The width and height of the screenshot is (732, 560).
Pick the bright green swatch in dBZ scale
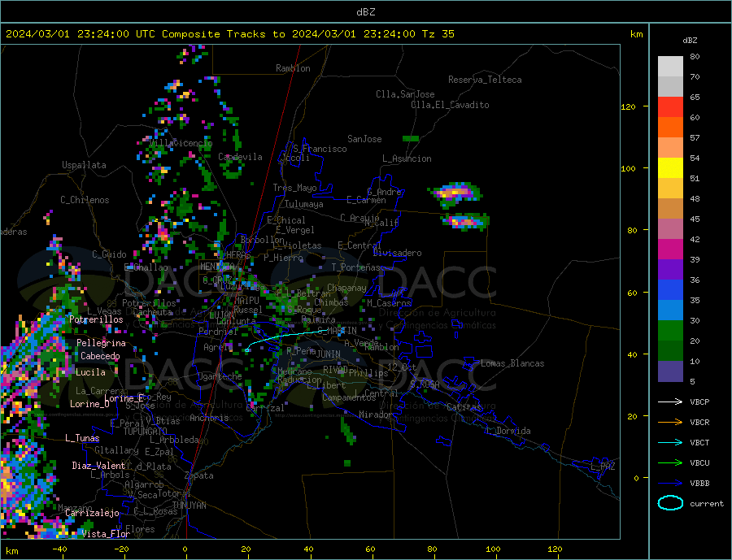pyautogui.click(x=670, y=331)
